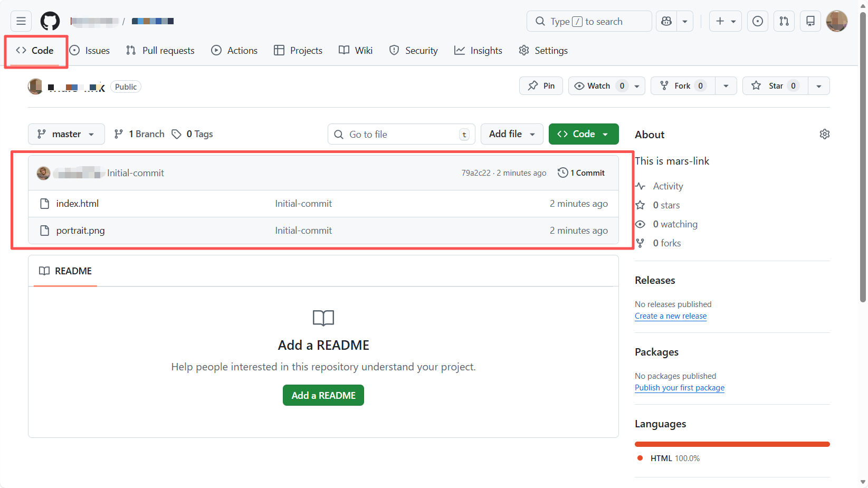
Task: Click the user avatar in top right
Action: (x=836, y=21)
